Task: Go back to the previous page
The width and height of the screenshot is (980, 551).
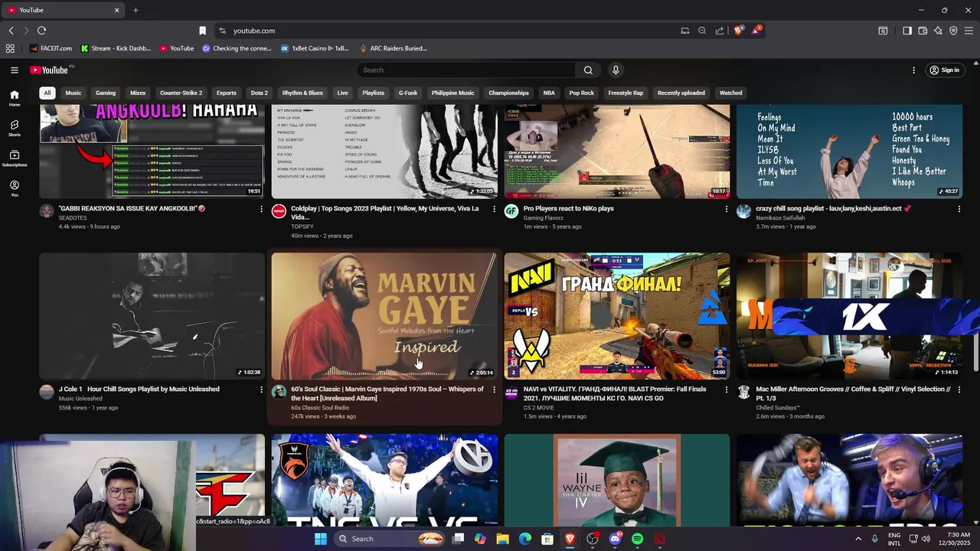Action: click(x=11, y=31)
